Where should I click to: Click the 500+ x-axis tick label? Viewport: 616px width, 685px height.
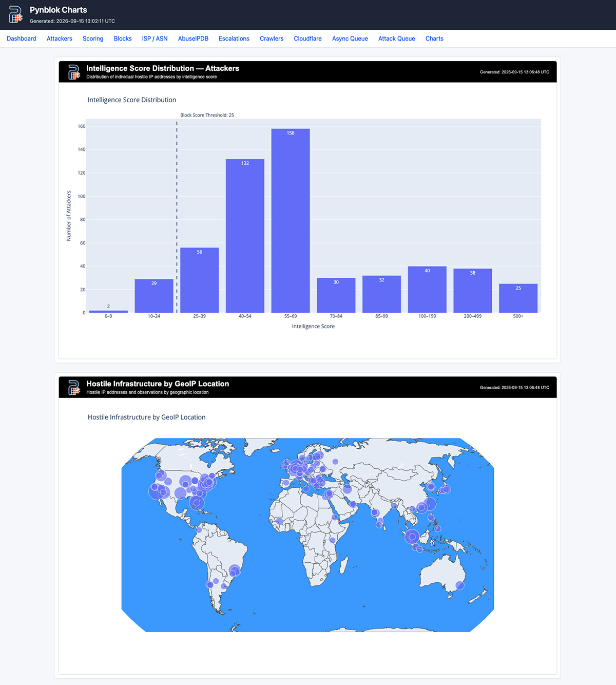(x=518, y=316)
